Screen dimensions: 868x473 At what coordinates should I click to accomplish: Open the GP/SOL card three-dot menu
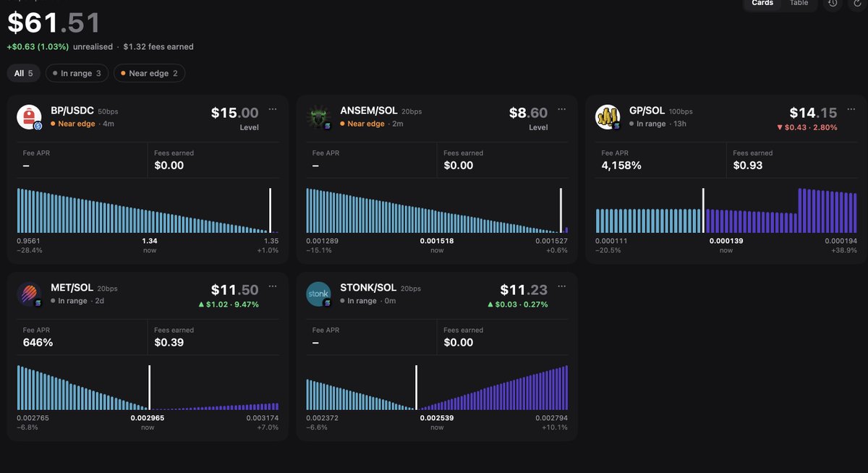[x=851, y=109]
